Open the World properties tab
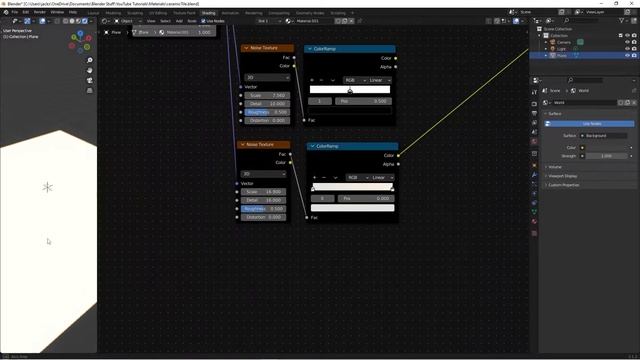 click(x=534, y=142)
